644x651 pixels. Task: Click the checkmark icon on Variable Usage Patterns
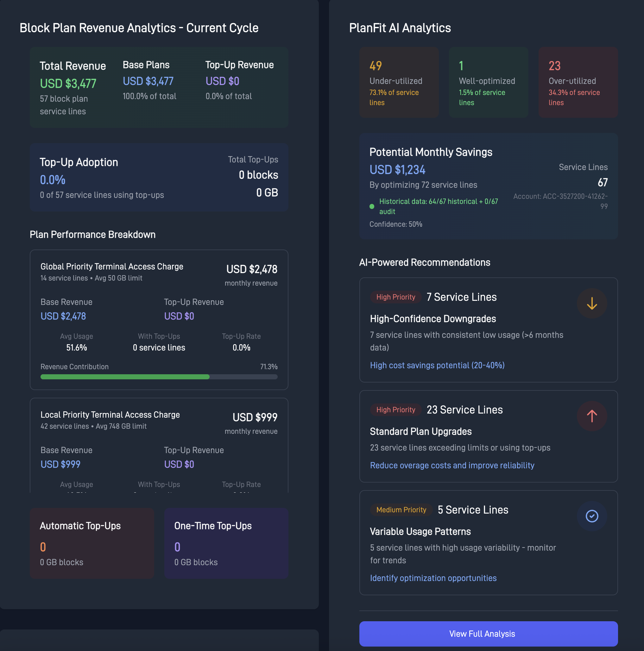pyautogui.click(x=592, y=516)
